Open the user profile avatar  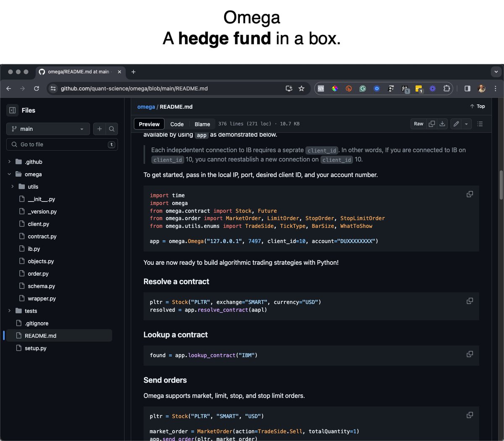coord(482,88)
